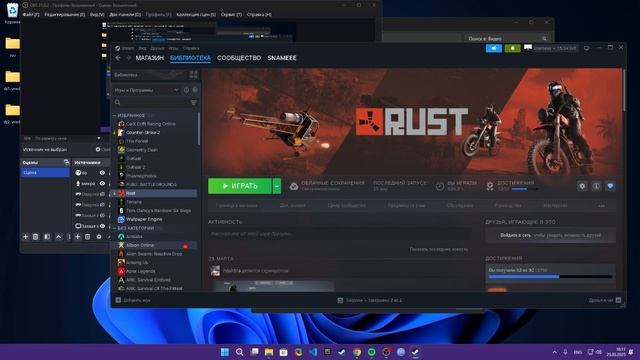Remove scene with OBS scenes trash icon
Image resolution: width=640 pixels, height=360 pixels.
(x=36, y=237)
